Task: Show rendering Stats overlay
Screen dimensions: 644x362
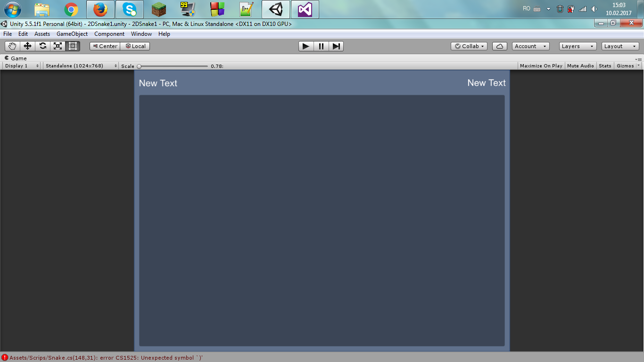Action: tap(605, 66)
